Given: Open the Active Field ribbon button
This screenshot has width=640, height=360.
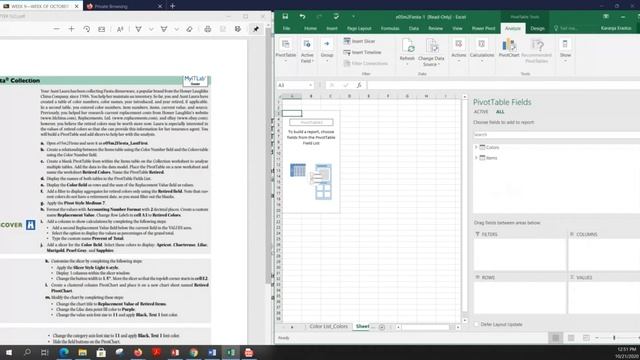Looking at the screenshot, I should click(307, 51).
